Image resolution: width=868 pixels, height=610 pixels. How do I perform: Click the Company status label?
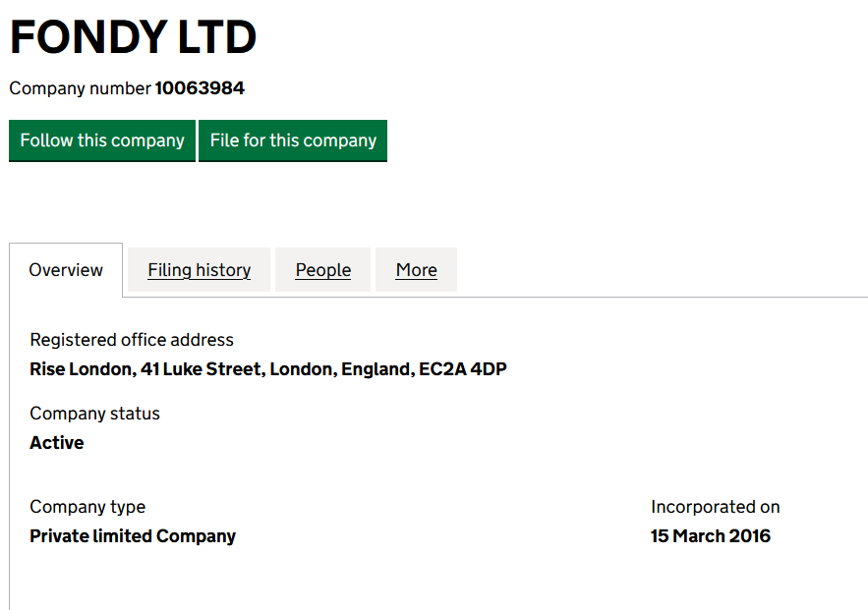coord(94,414)
